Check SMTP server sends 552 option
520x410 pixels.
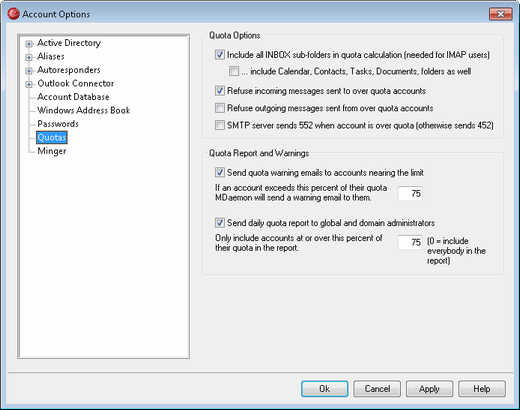pos(220,125)
